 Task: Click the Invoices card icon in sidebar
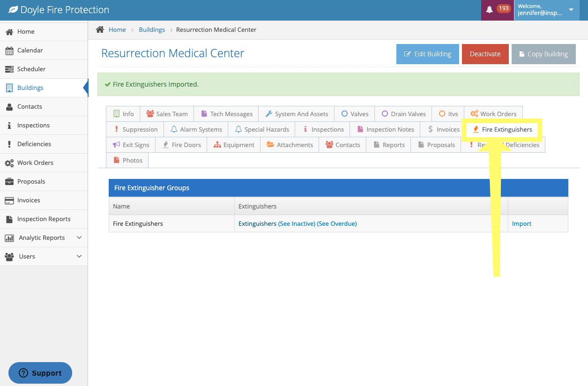tap(9, 200)
